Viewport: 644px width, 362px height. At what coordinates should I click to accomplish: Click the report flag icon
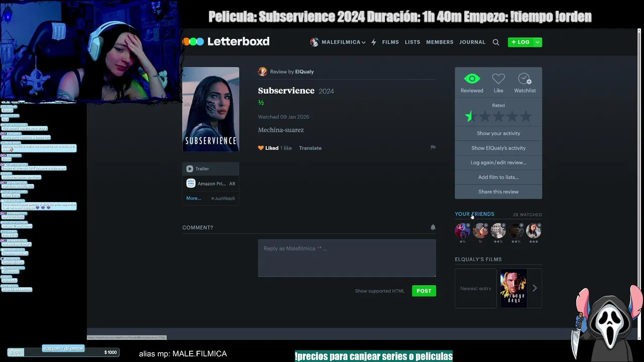click(433, 147)
